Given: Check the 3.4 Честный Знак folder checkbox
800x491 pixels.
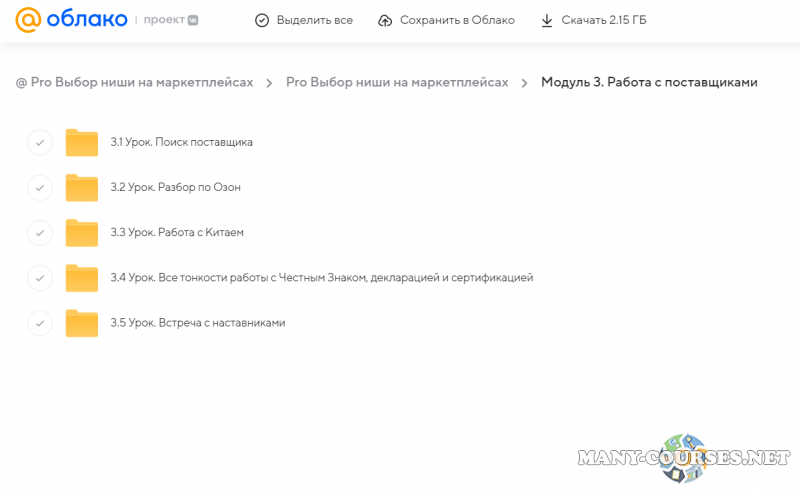Looking at the screenshot, I should click(x=39, y=277).
